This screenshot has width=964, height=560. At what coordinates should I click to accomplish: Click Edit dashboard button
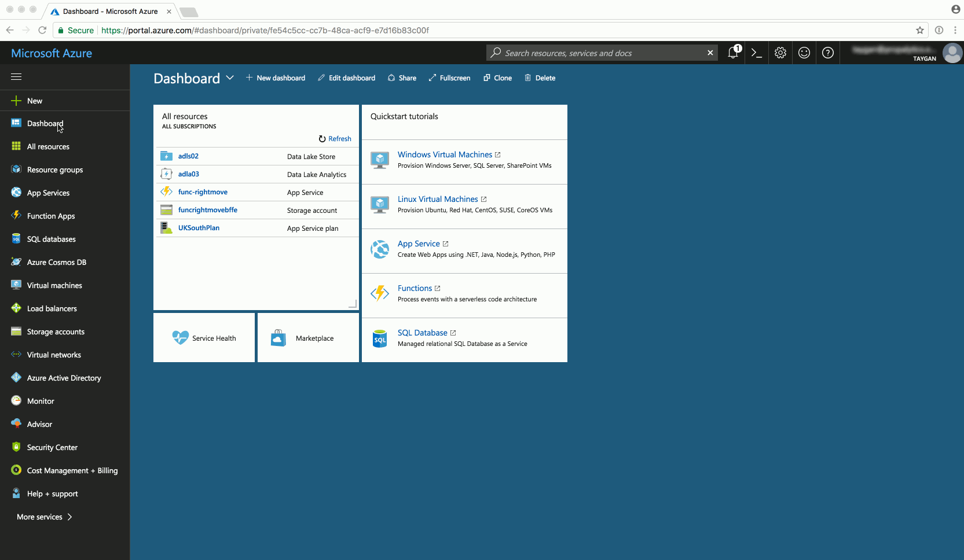[346, 78]
